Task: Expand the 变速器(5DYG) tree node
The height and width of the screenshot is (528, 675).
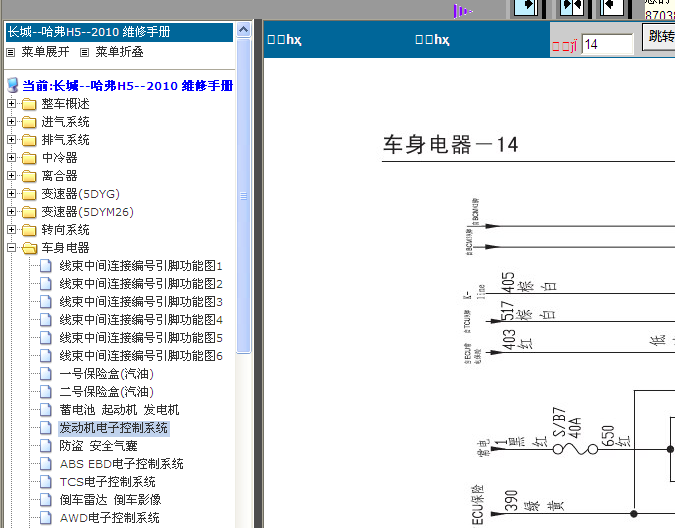Action: [12, 194]
